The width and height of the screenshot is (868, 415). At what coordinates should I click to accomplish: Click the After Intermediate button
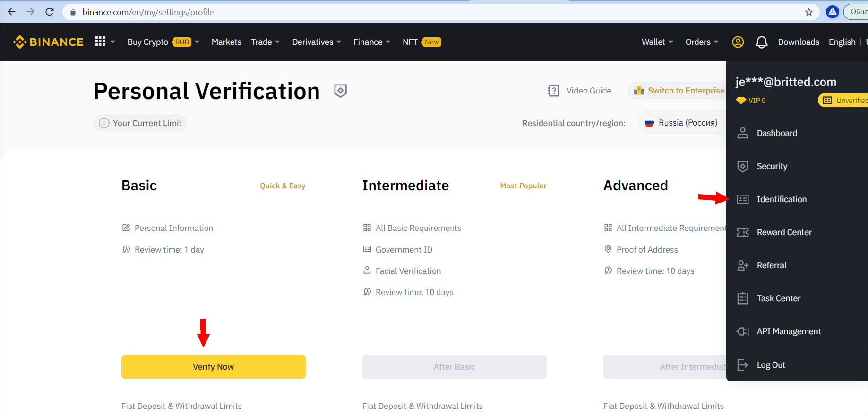pos(665,367)
